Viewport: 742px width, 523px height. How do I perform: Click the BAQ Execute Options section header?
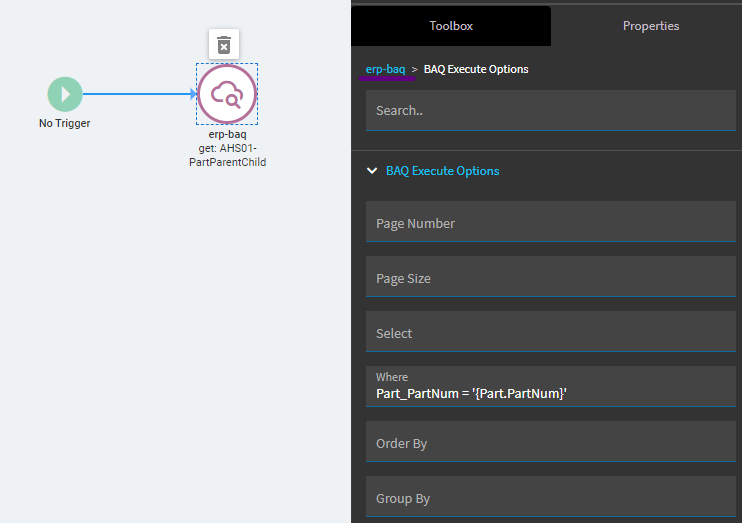(x=442, y=171)
